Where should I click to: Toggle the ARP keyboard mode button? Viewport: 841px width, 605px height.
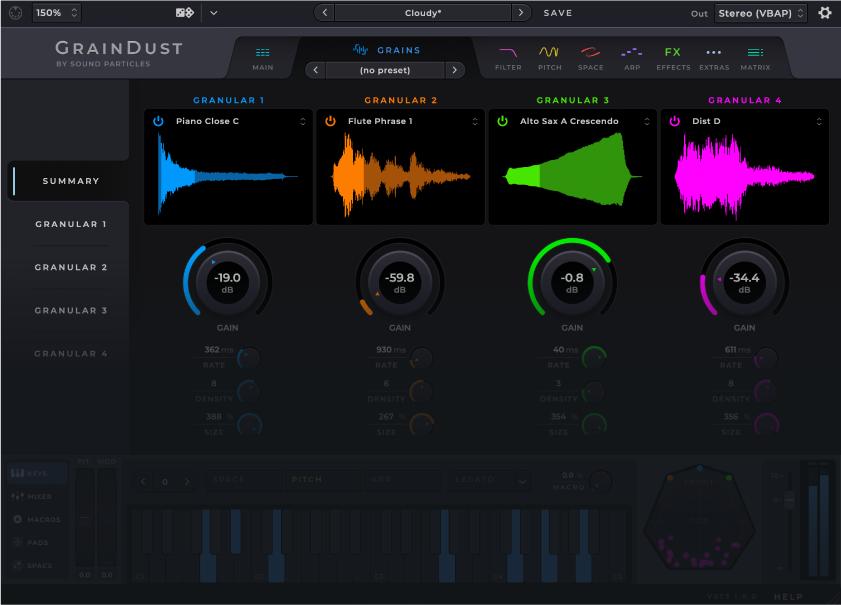coord(402,479)
